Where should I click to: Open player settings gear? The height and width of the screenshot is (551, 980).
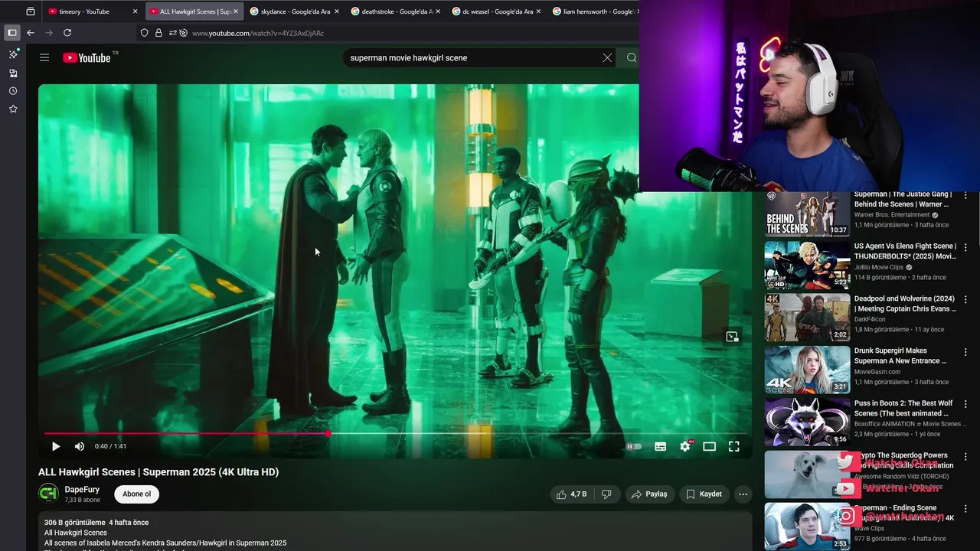685,446
